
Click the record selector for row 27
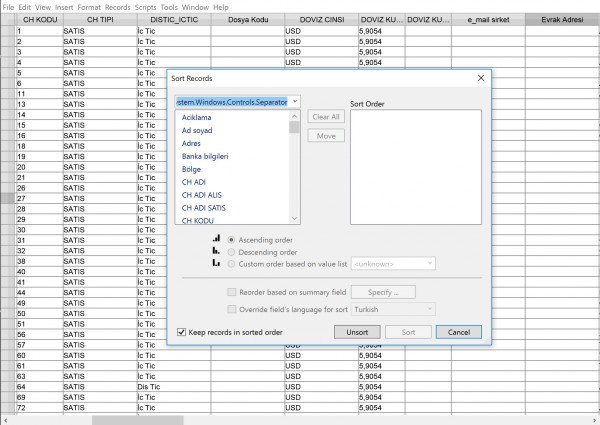point(8,198)
